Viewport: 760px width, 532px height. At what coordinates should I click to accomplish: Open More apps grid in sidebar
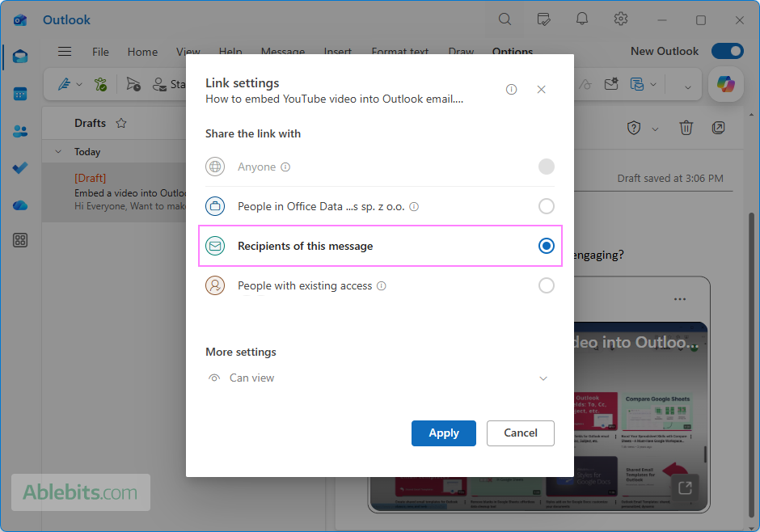[20, 240]
